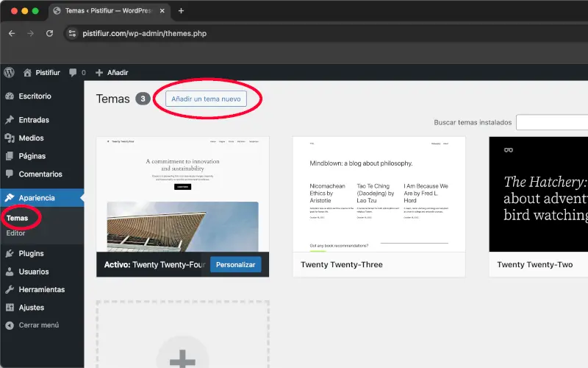Open site information icon in address bar
Image resolution: width=588 pixels, height=368 pixels.
point(72,33)
